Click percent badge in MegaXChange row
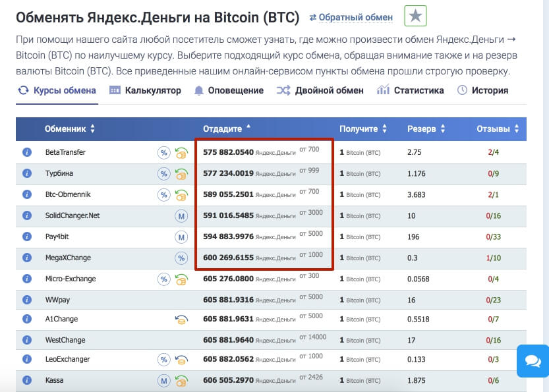Image resolution: width=549 pixels, height=392 pixels. [x=181, y=258]
